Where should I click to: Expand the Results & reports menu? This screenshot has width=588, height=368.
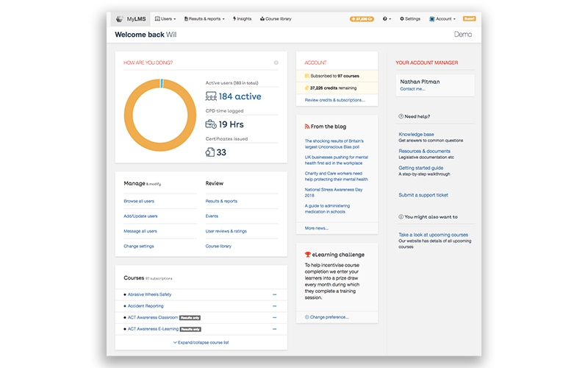pyautogui.click(x=204, y=18)
